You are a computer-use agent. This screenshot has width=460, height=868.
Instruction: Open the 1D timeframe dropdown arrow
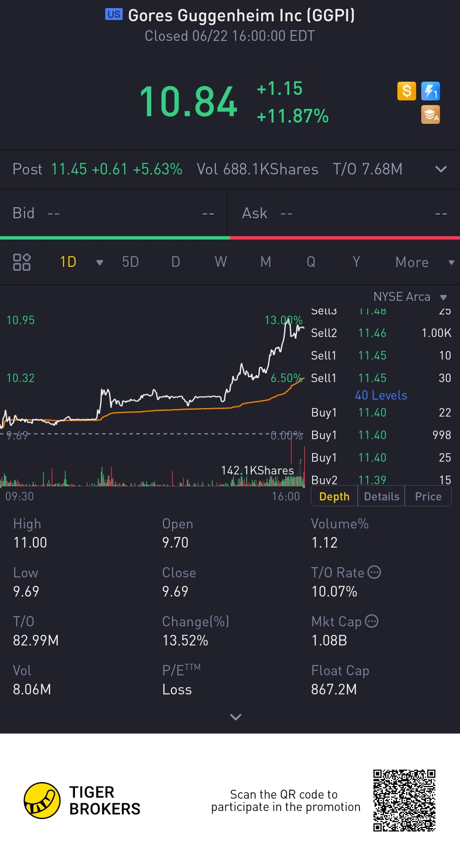(x=100, y=263)
